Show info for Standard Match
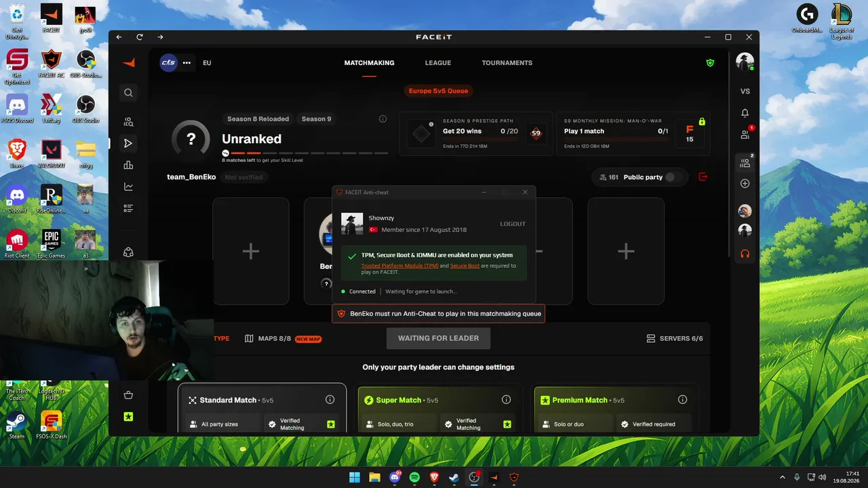This screenshot has height=488, width=868. pos(330,400)
